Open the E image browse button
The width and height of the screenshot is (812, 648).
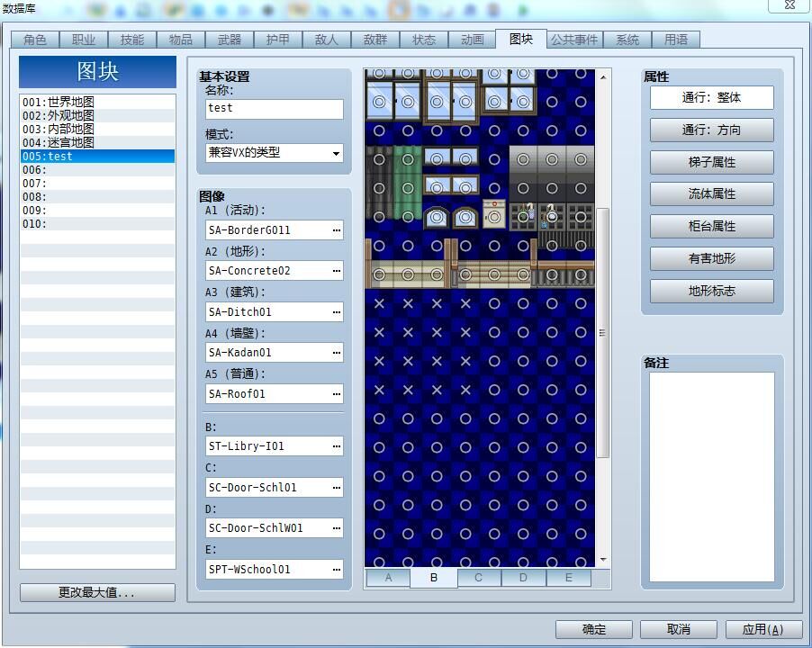click(337, 570)
